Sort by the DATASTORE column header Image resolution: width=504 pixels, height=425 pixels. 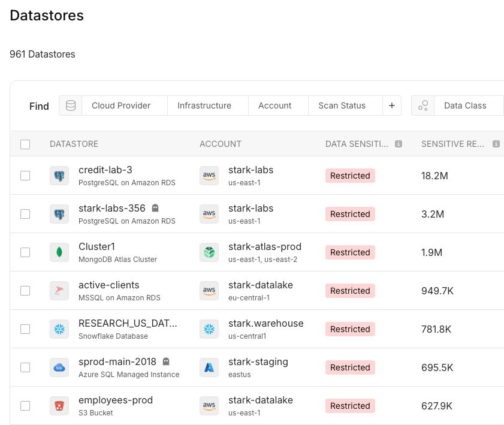74,144
